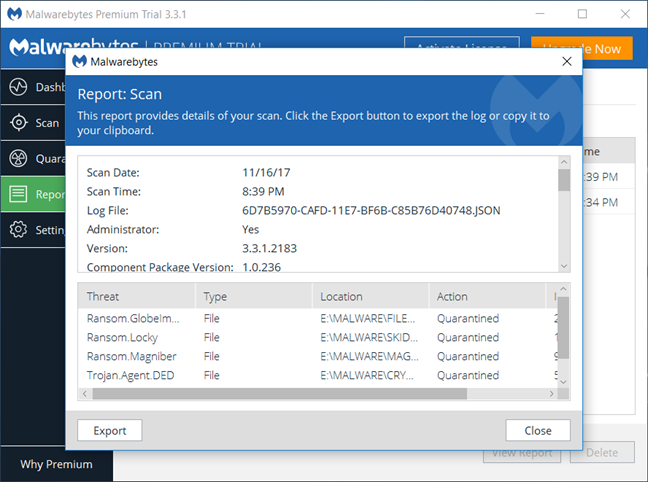Image resolution: width=648 pixels, height=482 pixels.
Task: Open the Quarantine tab in sidebar
Action: [33, 158]
